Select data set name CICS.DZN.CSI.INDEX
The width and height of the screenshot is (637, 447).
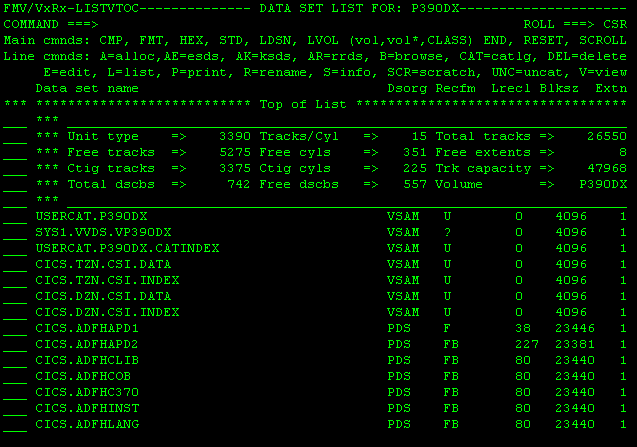click(107, 312)
